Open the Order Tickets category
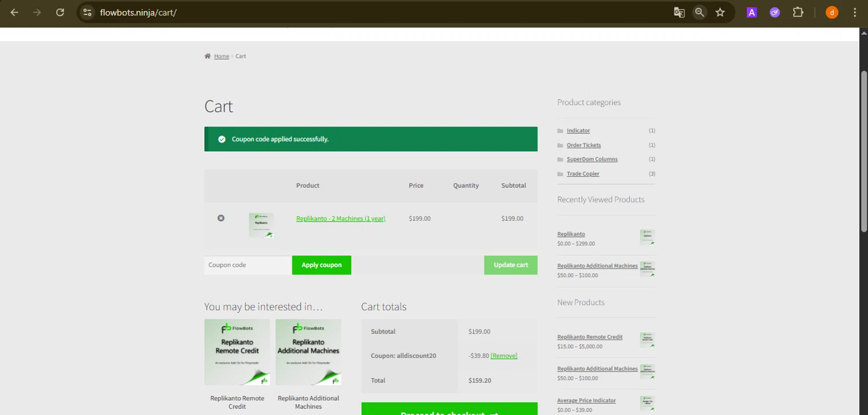 (x=584, y=145)
